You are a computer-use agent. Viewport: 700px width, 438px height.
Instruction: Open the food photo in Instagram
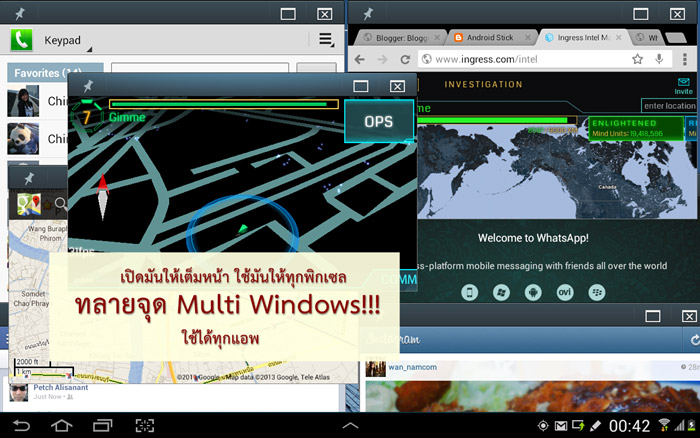click(x=533, y=396)
